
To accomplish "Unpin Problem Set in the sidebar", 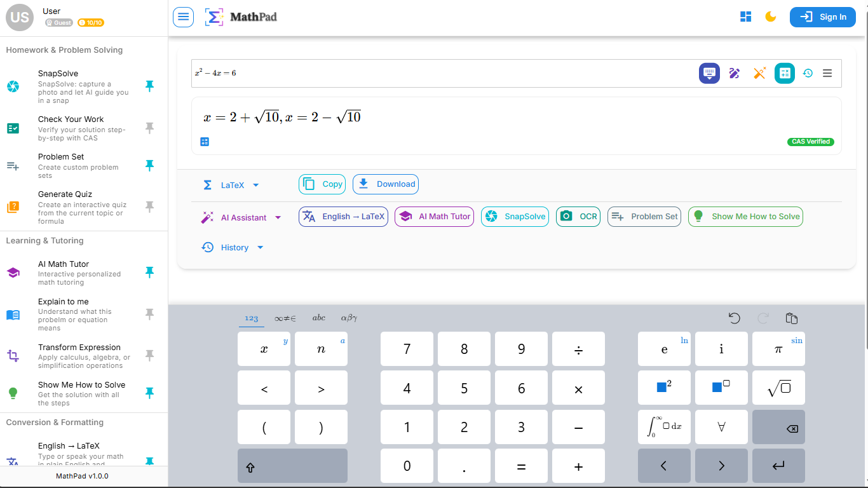I will [149, 166].
